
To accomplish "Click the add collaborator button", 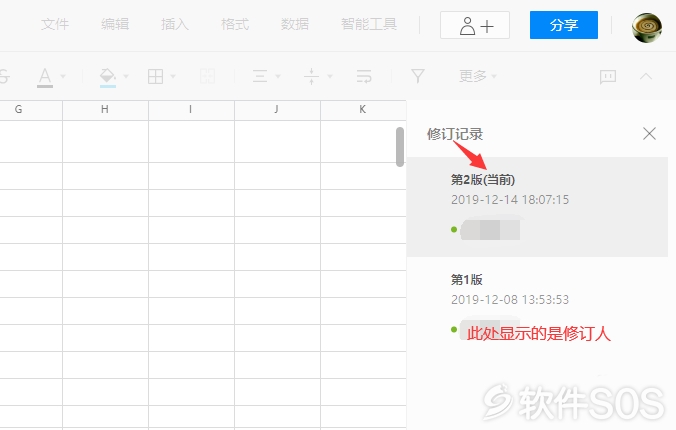I will pyautogui.click(x=475, y=25).
